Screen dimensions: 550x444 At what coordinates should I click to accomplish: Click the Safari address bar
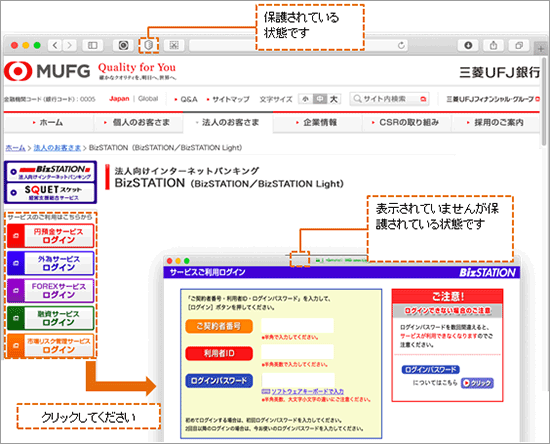(x=298, y=45)
